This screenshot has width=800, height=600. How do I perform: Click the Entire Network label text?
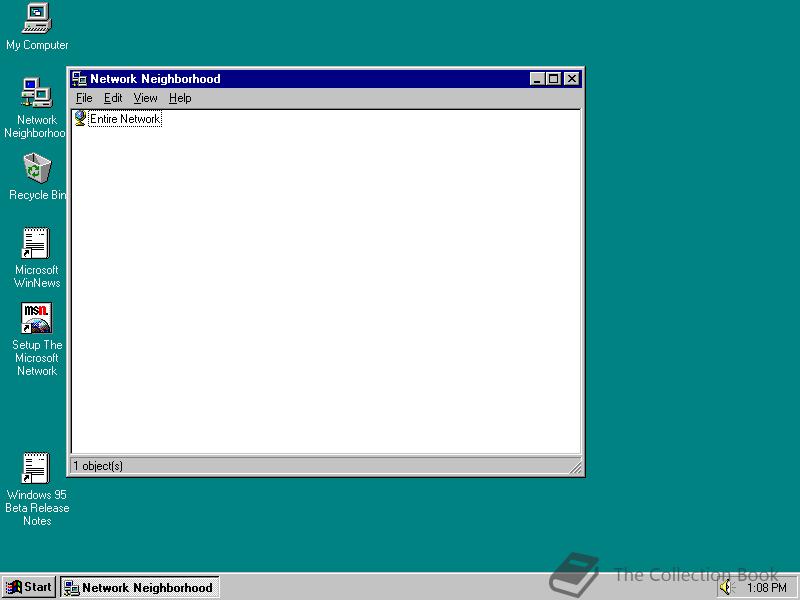pos(125,119)
